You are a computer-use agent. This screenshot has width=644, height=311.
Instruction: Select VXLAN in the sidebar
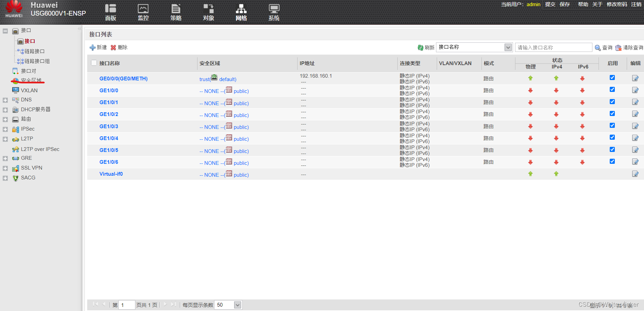[x=29, y=90]
